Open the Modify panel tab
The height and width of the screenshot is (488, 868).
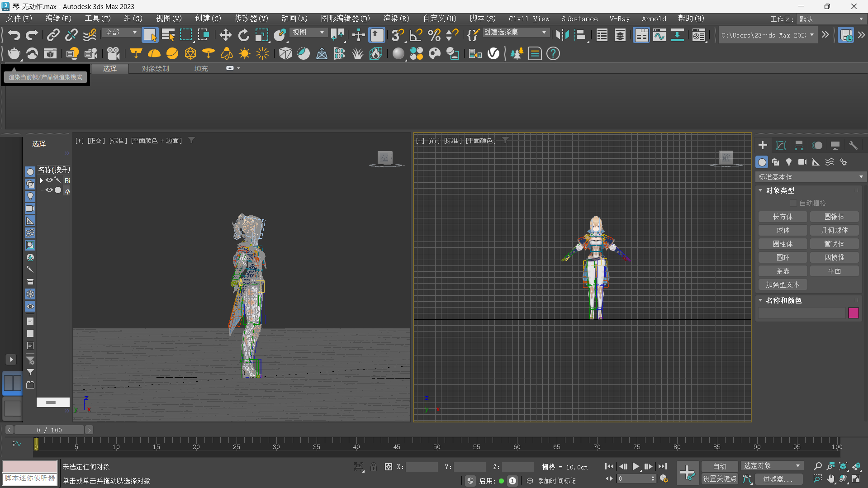[781, 145]
